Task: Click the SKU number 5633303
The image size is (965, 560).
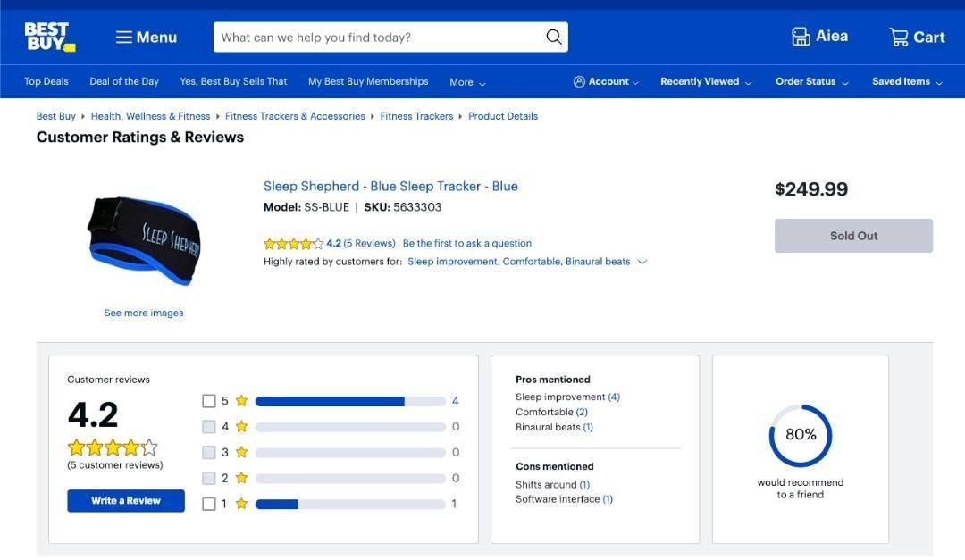Action: 417,207
